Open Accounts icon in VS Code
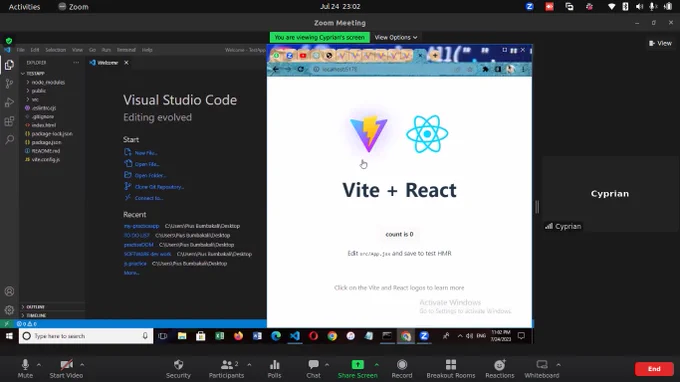This screenshot has height=382, width=680. [9, 291]
